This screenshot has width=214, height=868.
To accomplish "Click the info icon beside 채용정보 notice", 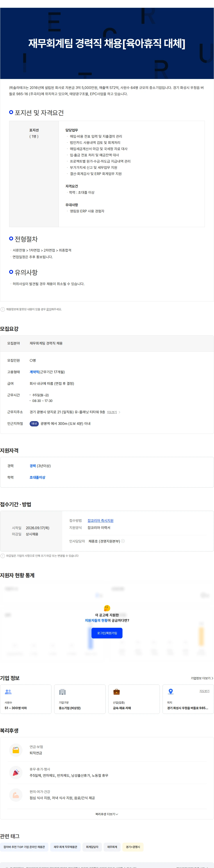I will click(x=3, y=309).
